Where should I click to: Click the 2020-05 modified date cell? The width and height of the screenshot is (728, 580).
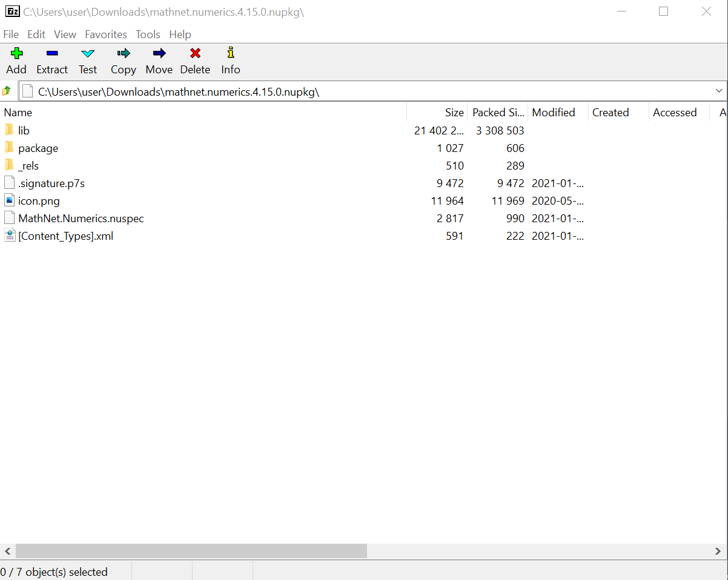point(558,201)
